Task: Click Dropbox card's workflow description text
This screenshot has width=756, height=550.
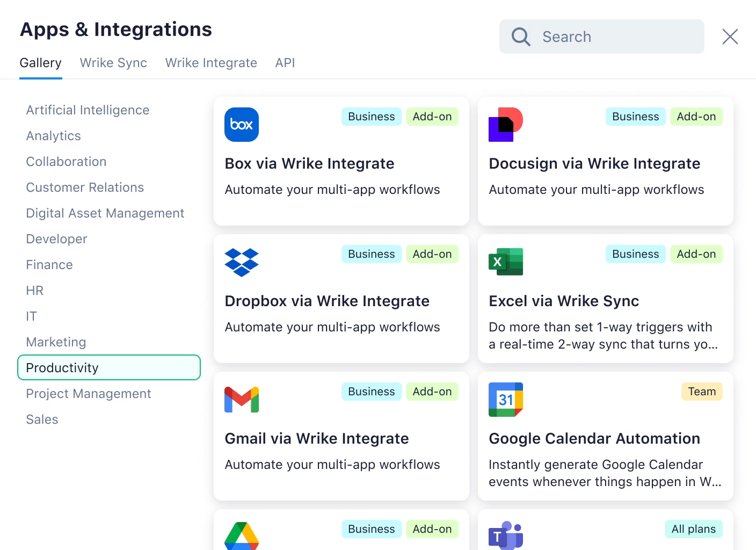Action: pyautogui.click(x=332, y=327)
